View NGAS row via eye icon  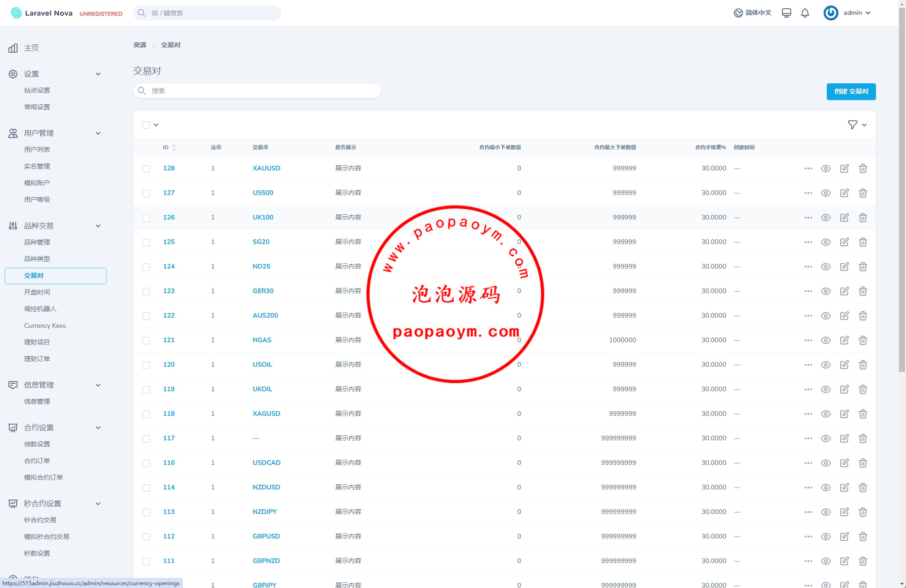pyautogui.click(x=826, y=340)
